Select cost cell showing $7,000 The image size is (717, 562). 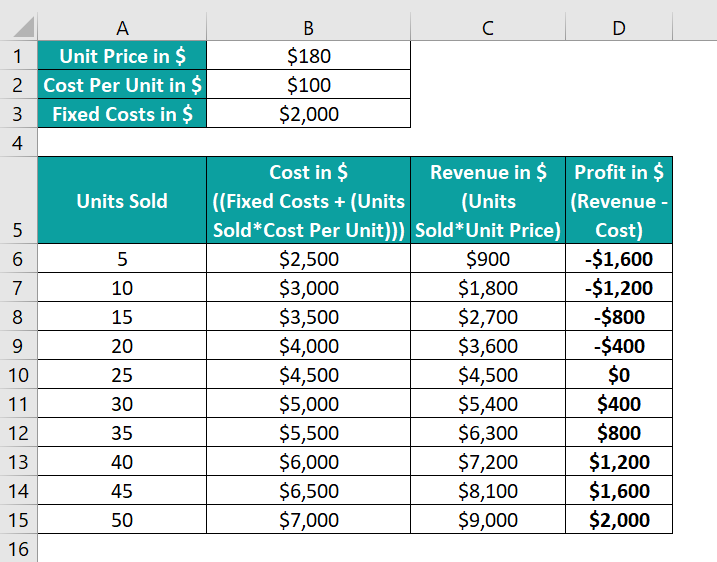pyautogui.click(x=308, y=519)
